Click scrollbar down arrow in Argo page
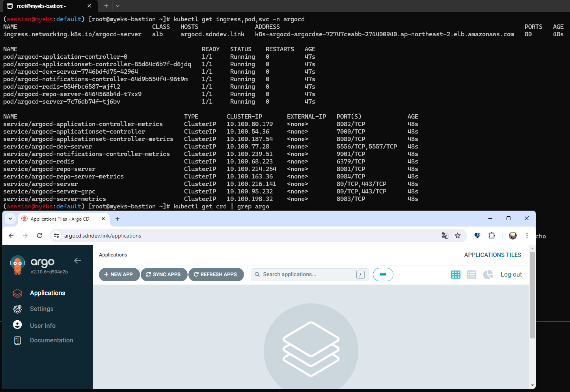Image resolution: width=570 pixels, height=392 pixels. click(x=533, y=385)
